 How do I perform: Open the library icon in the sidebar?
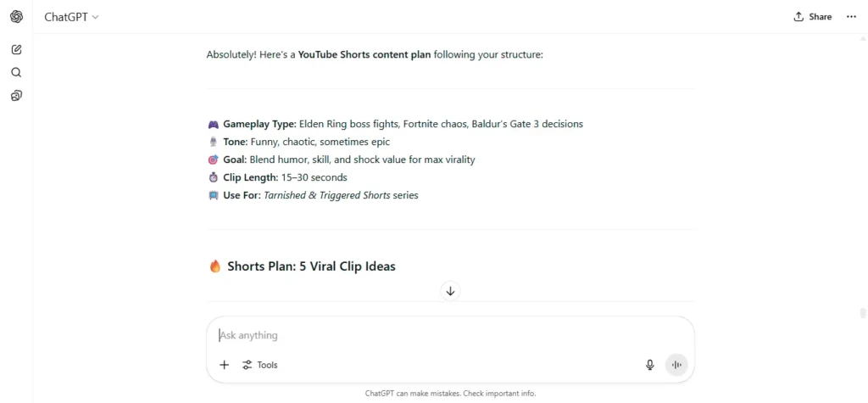(x=17, y=96)
